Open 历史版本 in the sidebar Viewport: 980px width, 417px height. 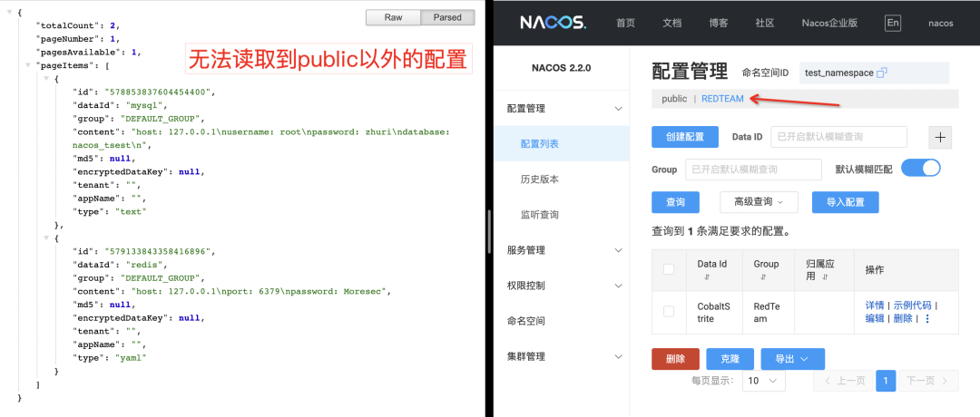pyautogui.click(x=539, y=179)
